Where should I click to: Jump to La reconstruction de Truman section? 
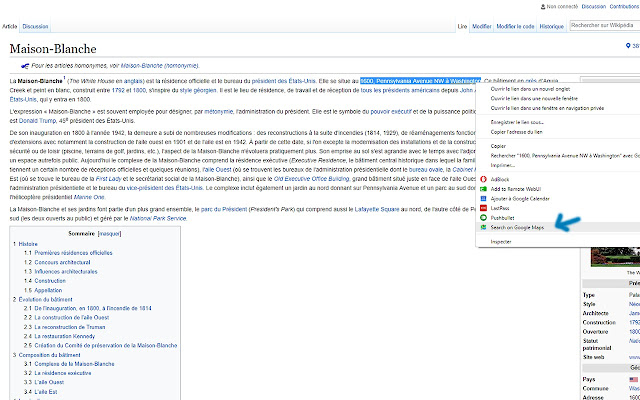coord(64,327)
